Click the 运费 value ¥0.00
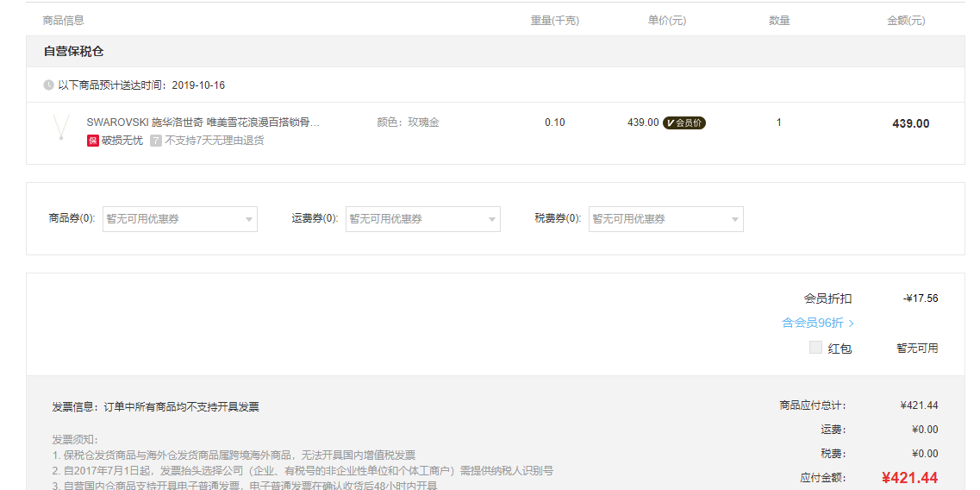 pyautogui.click(x=925, y=430)
